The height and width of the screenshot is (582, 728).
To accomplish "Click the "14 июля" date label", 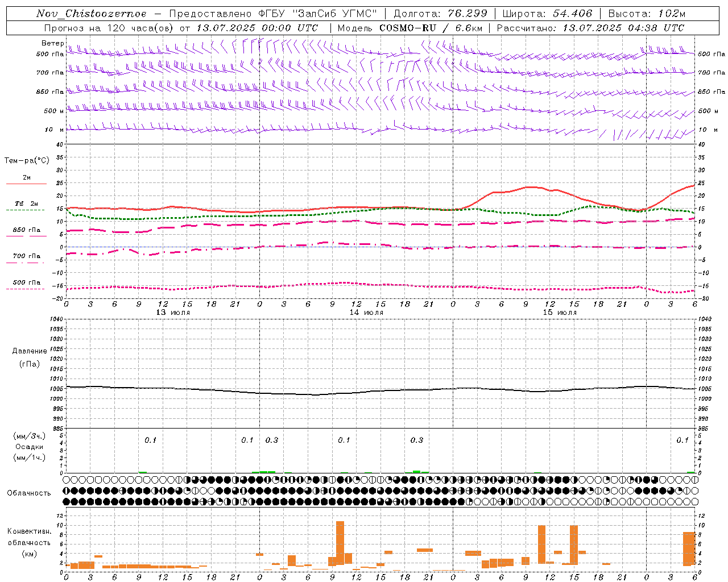I will [x=366, y=313].
